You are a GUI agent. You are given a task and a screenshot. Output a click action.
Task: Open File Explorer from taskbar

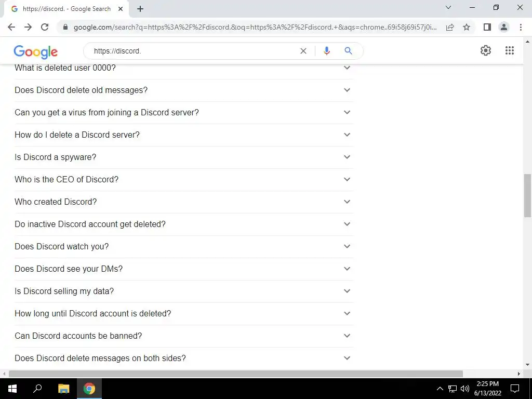point(63,389)
